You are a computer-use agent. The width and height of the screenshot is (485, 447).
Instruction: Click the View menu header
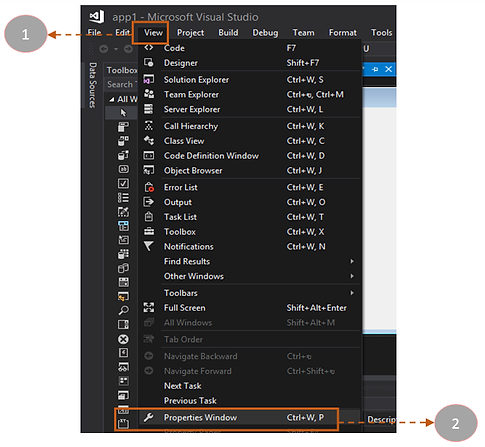[x=153, y=33]
